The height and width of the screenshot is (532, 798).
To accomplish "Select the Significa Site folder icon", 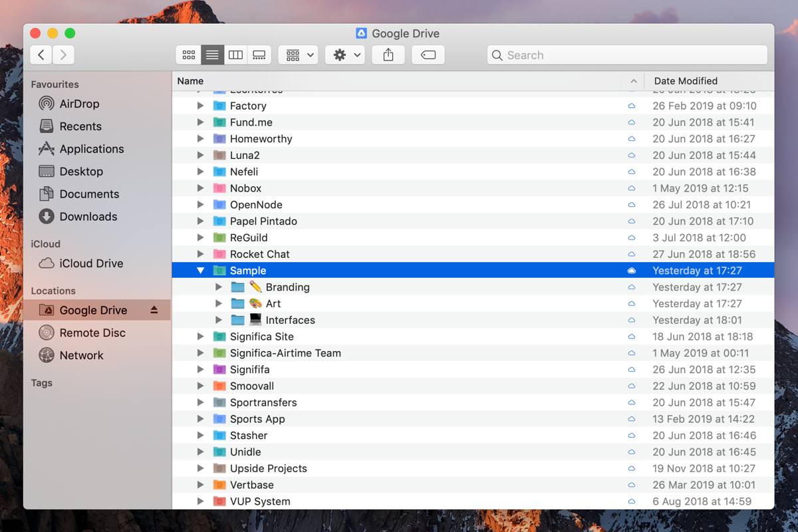I will coord(219,336).
